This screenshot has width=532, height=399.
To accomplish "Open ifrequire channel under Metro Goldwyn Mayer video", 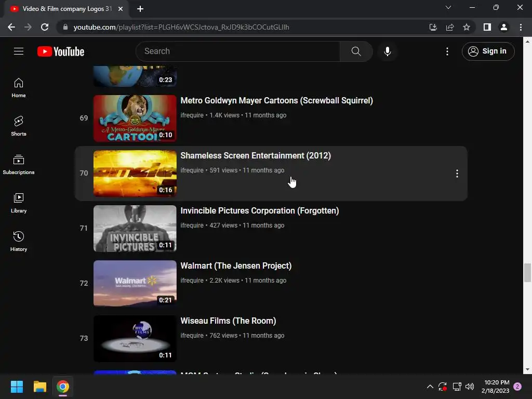I will pos(192,115).
